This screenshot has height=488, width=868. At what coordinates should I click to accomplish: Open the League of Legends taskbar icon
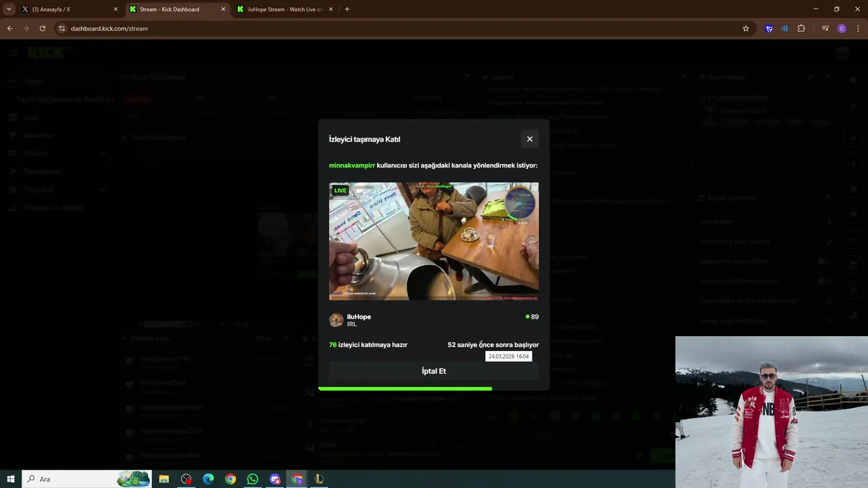tap(319, 479)
